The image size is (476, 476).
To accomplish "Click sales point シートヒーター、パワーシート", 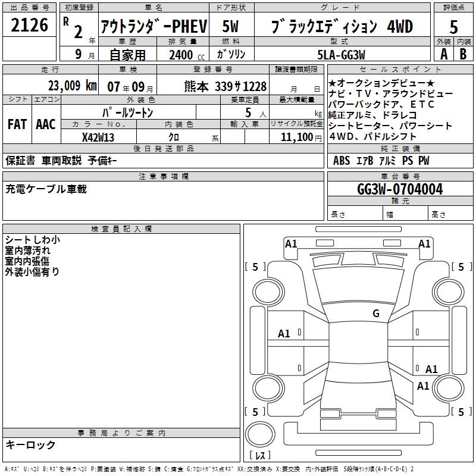I will click(x=390, y=126).
